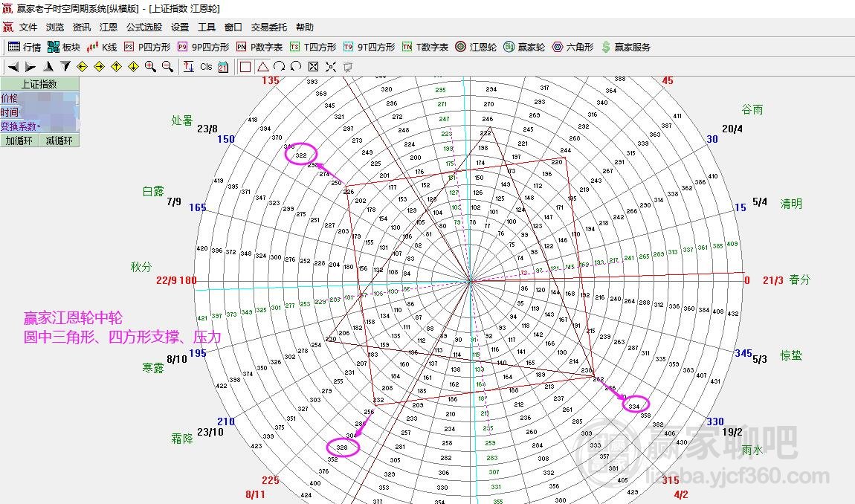Open the T四方形 tool
The image size is (855, 504).
pyautogui.click(x=313, y=48)
